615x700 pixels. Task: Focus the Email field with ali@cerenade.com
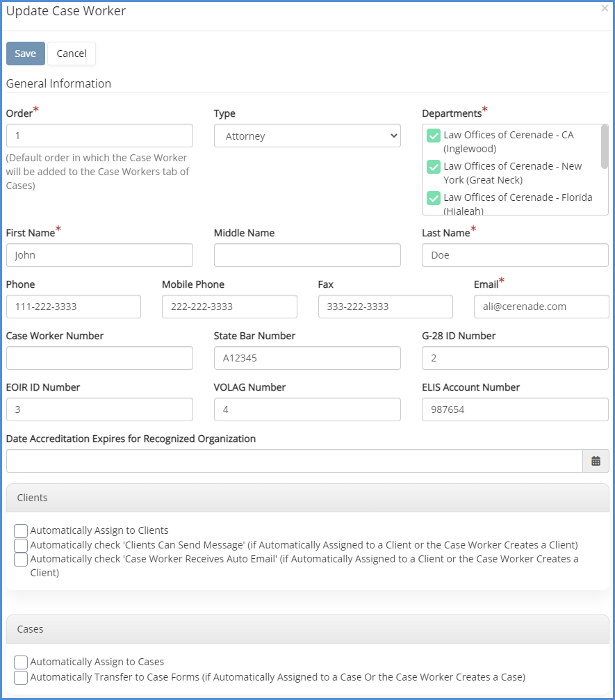pos(541,307)
